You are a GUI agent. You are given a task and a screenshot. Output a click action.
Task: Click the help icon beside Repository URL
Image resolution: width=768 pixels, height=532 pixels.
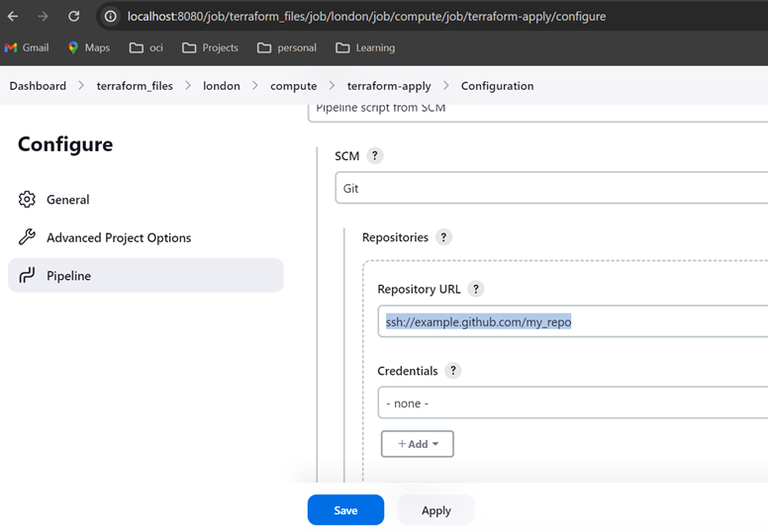(476, 290)
